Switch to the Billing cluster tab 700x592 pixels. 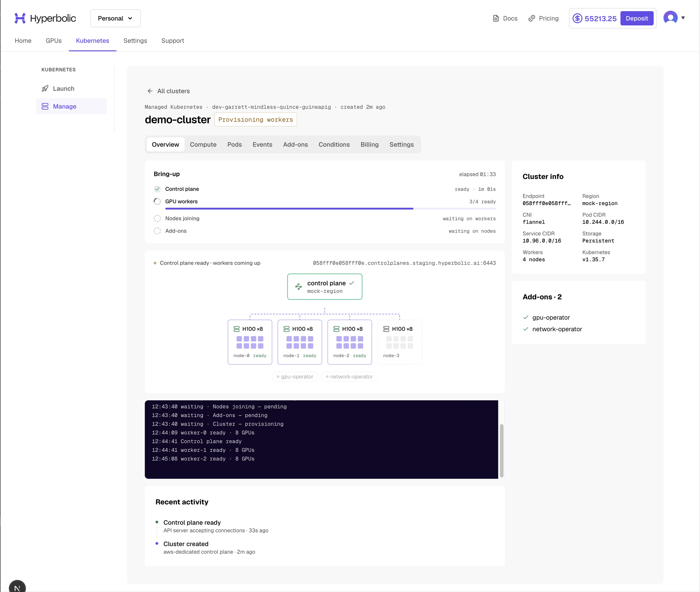coord(369,144)
